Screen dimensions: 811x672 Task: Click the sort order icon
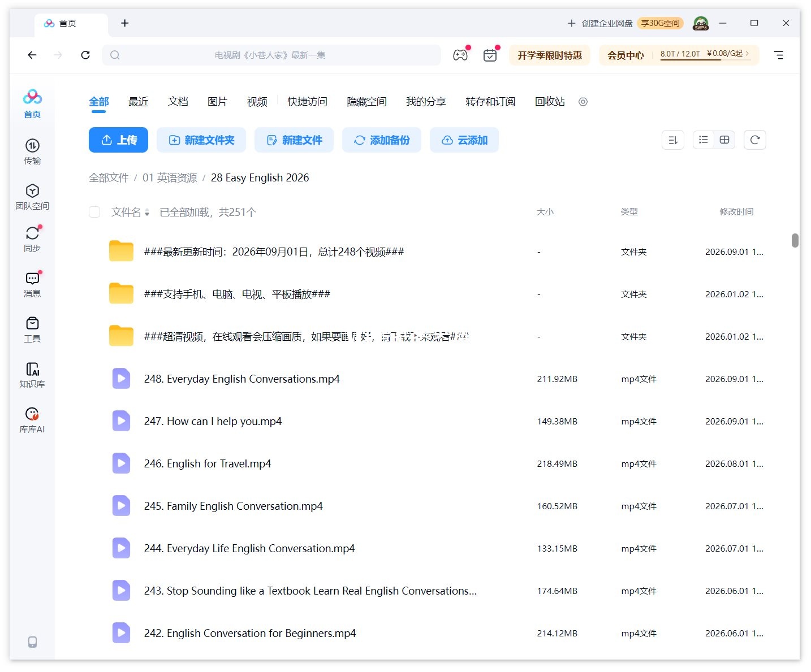673,140
